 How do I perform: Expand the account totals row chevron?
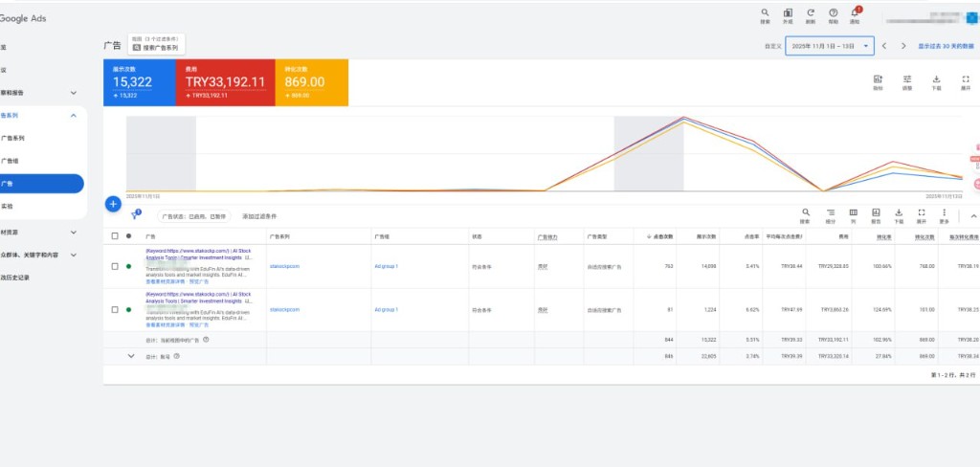[x=132, y=356]
